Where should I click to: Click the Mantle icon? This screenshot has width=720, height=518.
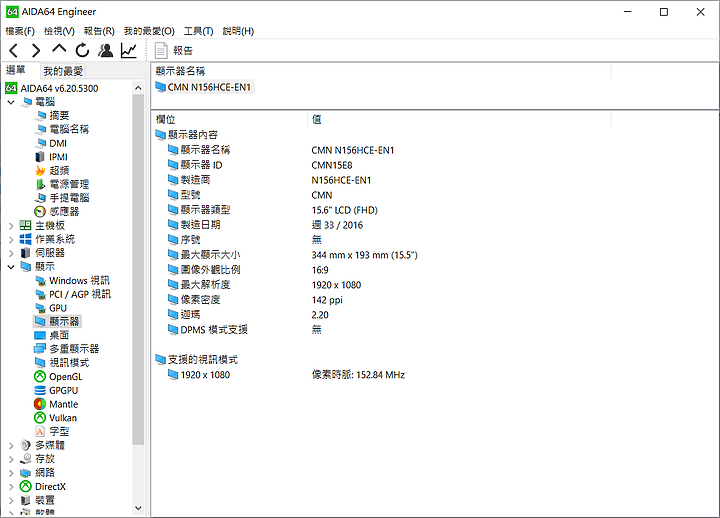(x=40, y=404)
